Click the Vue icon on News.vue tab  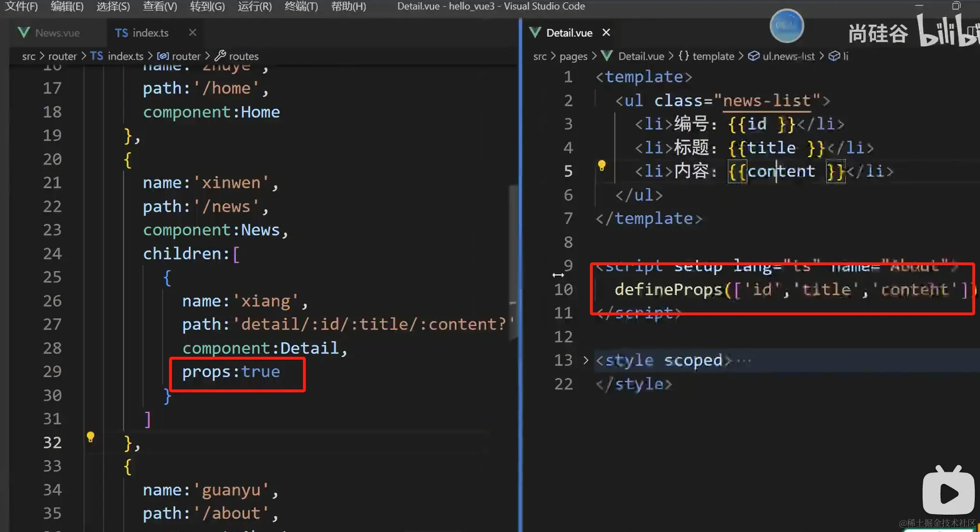[x=24, y=33]
